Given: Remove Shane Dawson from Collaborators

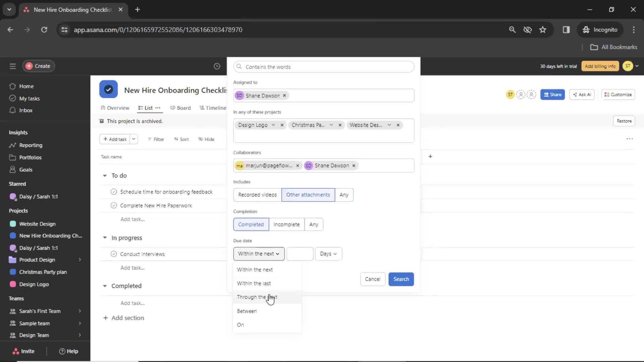Looking at the screenshot, I should [x=354, y=166].
